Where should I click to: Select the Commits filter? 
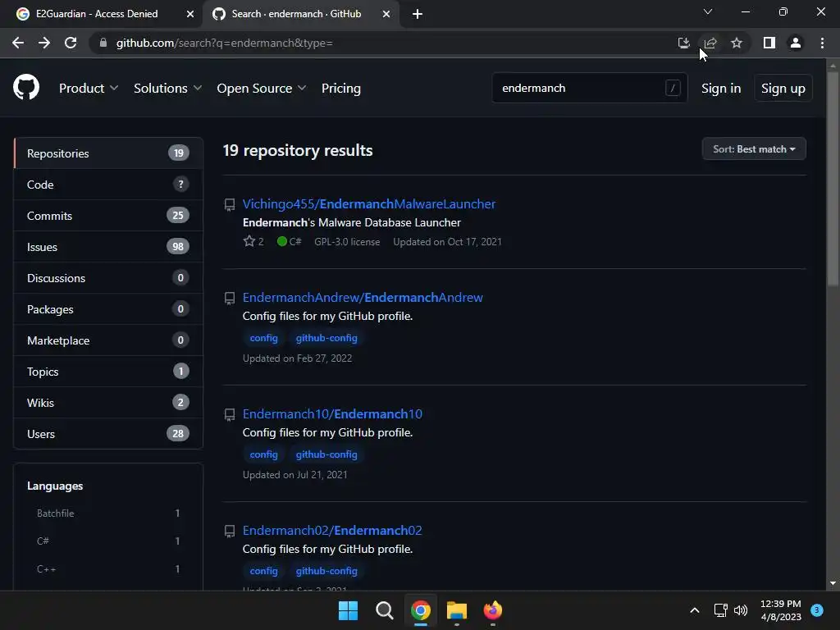point(108,216)
